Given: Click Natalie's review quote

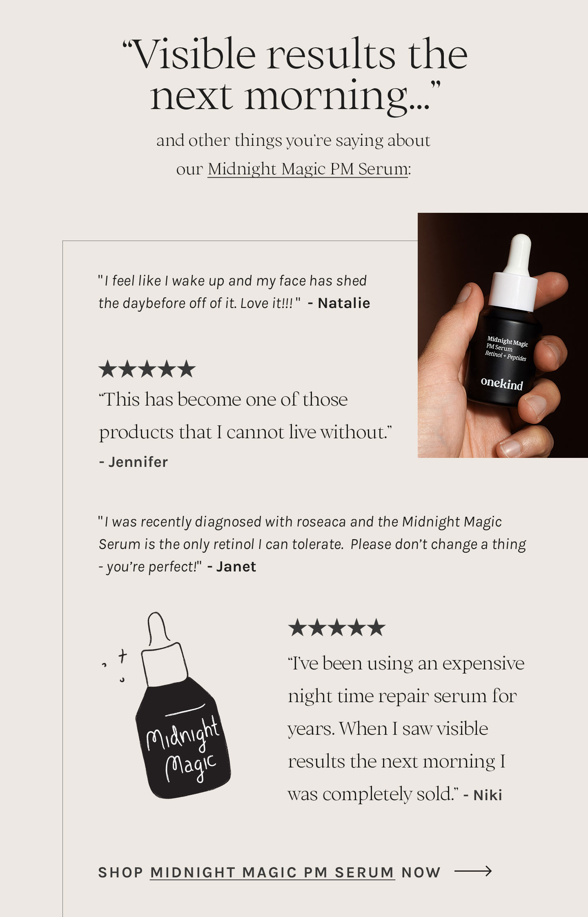Looking at the screenshot, I should pyautogui.click(x=234, y=292).
